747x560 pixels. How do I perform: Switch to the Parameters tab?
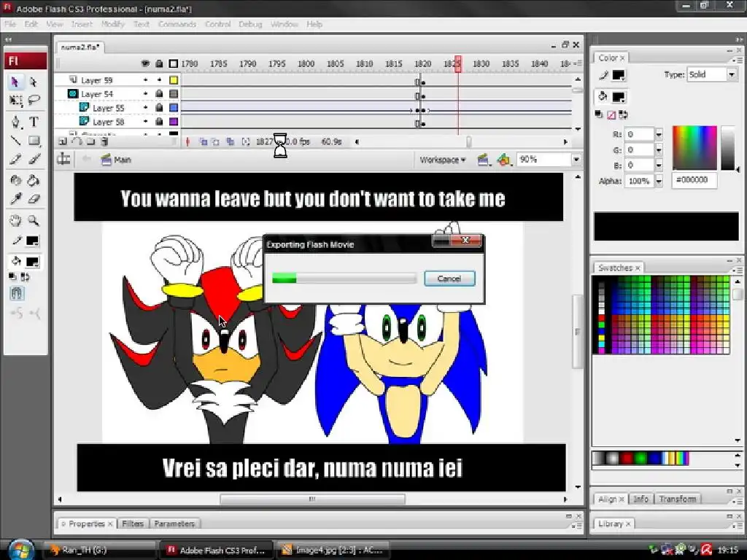click(174, 524)
